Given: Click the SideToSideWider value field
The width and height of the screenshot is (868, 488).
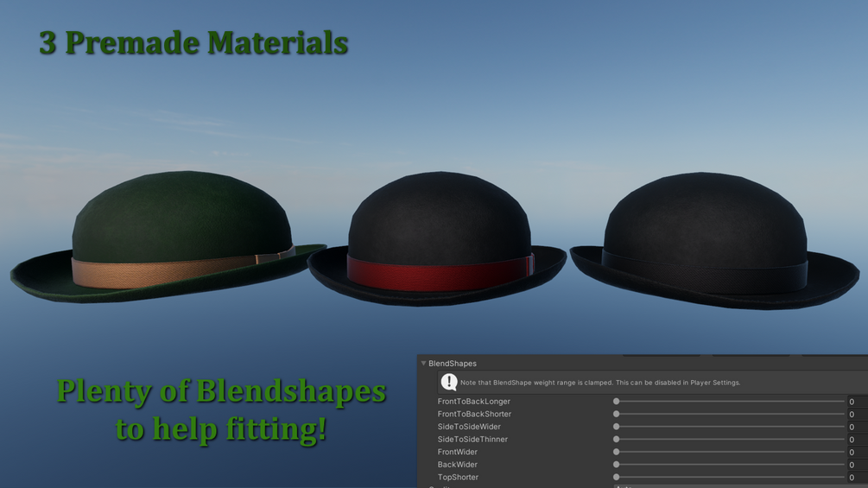Looking at the screenshot, I should [858, 428].
